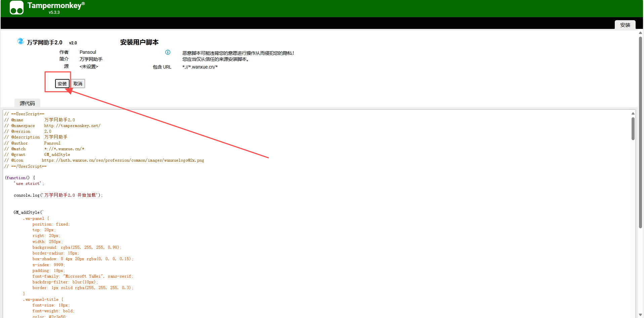Click the page scrollbar up arrow

point(640,33)
